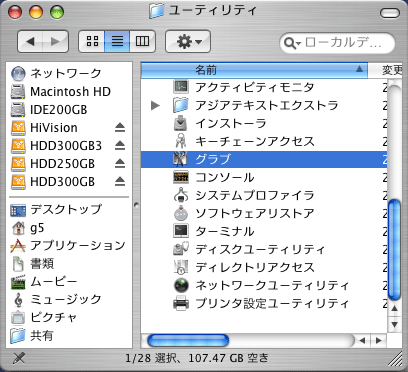The width and height of the screenshot is (408, 372).
Task: Click the System Profiler (システムプロファイラ) icon
Action: point(181,195)
